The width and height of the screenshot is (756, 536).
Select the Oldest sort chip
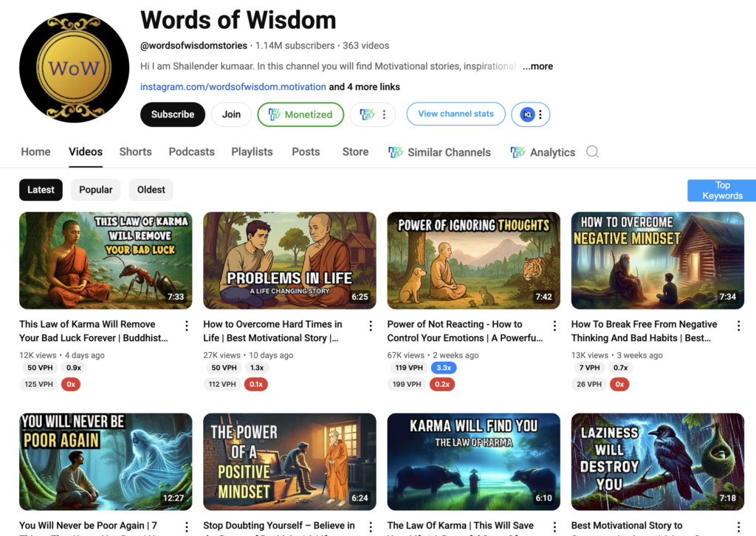pyautogui.click(x=151, y=190)
